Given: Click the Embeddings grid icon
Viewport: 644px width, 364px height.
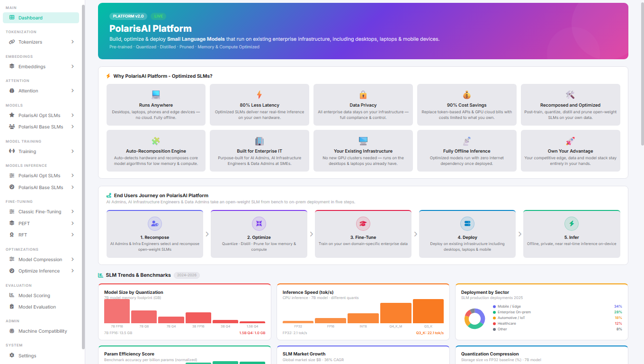Looking at the screenshot, I should click(x=12, y=67).
